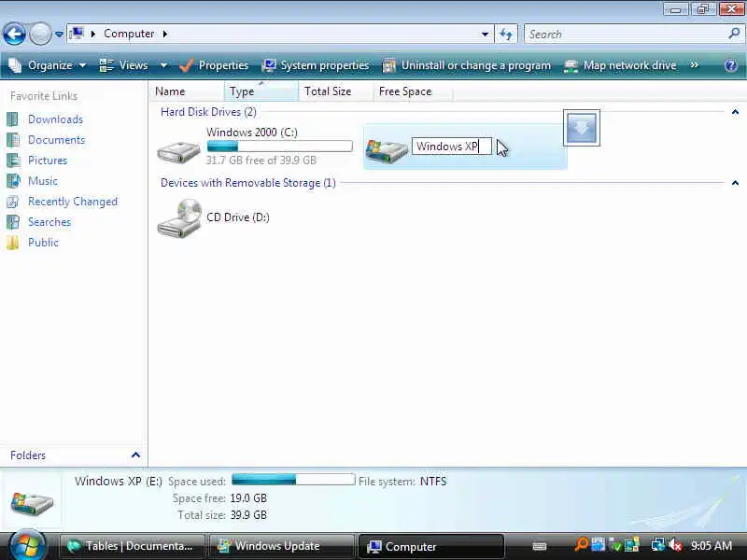747x560 pixels.
Task: Click the keyboard icon in taskbar
Action: pos(540,546)
